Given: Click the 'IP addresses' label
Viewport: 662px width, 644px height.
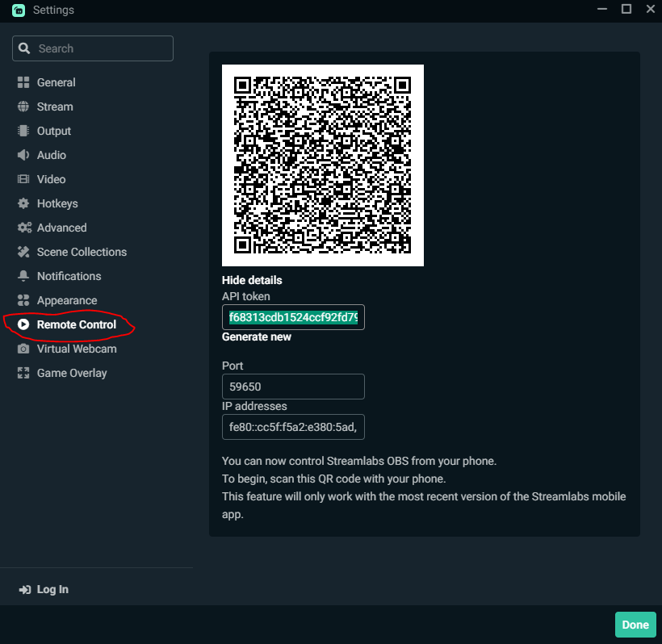Looking at the screenshot, I should point(254,406).
